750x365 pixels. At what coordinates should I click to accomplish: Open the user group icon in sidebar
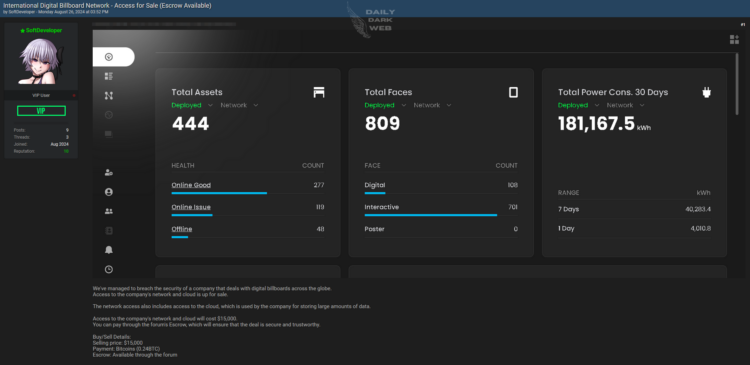pos(109,211)
